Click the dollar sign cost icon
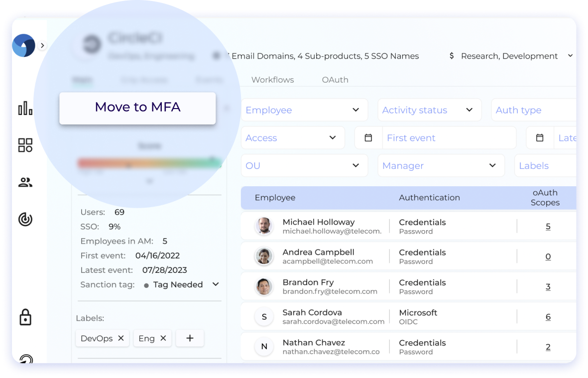Viewport: 588px width, 378px height. click(451, 56)
